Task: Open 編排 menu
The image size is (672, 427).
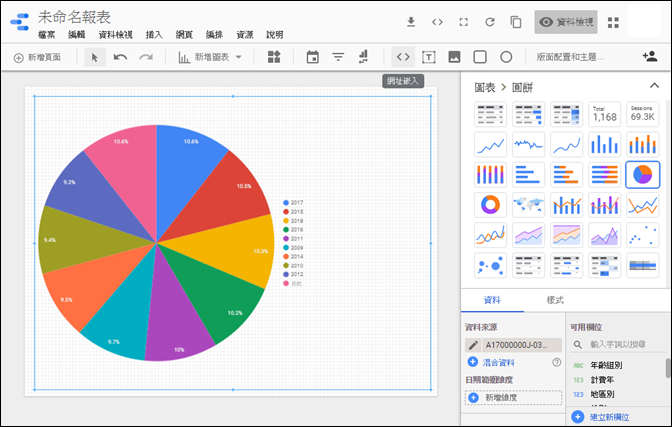Action: coord(214,35)
